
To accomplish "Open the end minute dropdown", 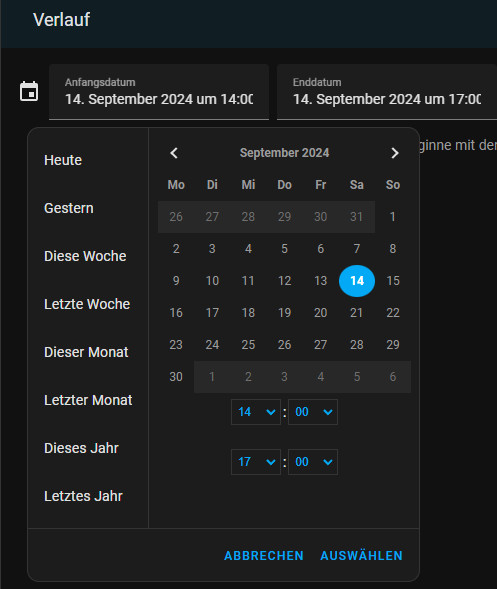I will click(x=313, y=462).
